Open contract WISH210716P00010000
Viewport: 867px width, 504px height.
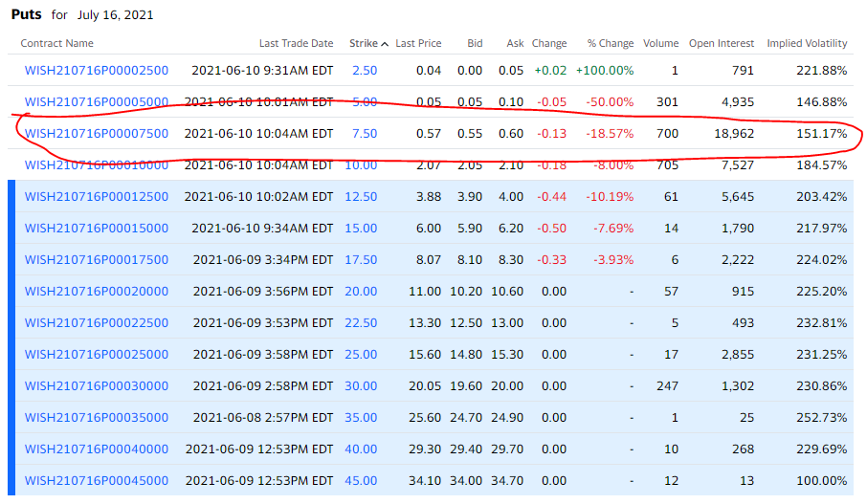[97, 164]
